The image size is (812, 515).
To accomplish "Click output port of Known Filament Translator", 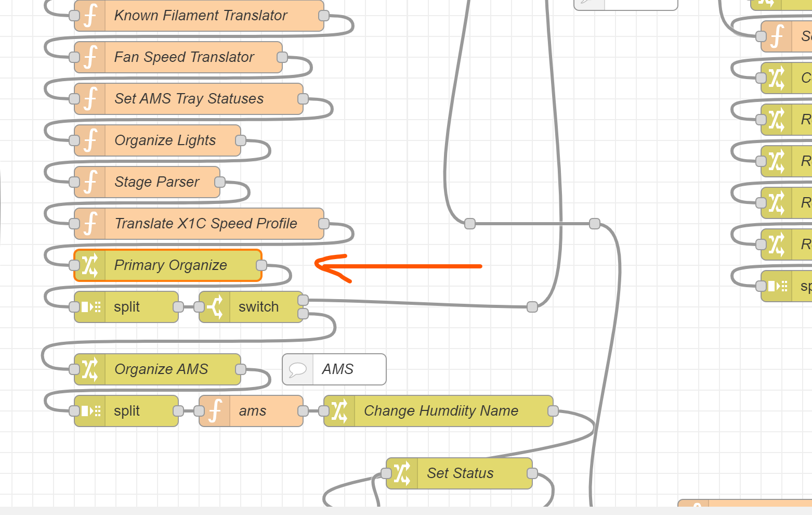I will 324,16.
